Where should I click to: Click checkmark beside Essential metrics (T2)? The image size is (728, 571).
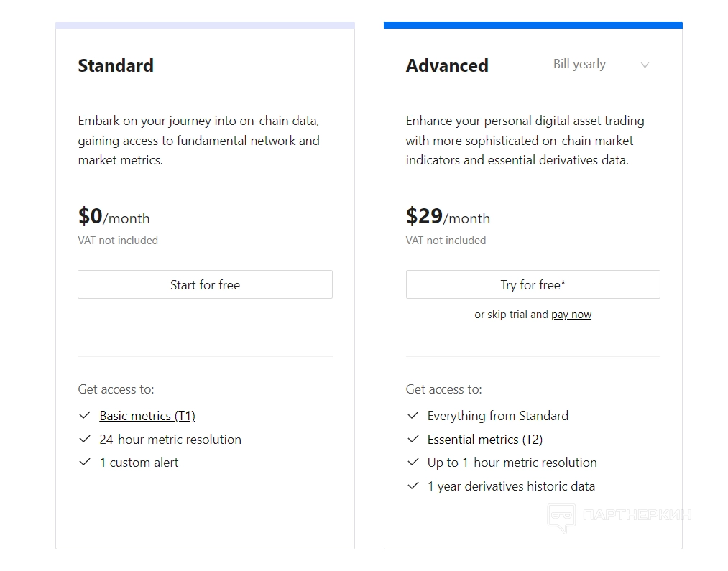tap(413, 440)
